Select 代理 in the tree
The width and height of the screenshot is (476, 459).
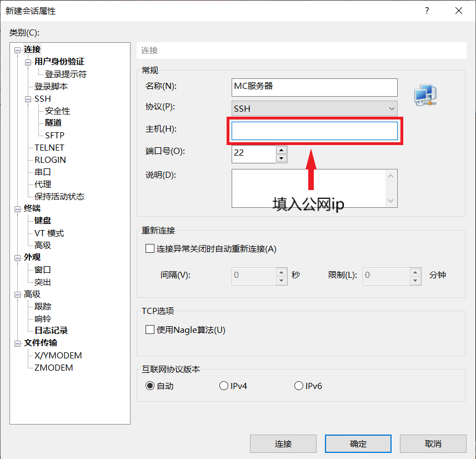(43, 184)
